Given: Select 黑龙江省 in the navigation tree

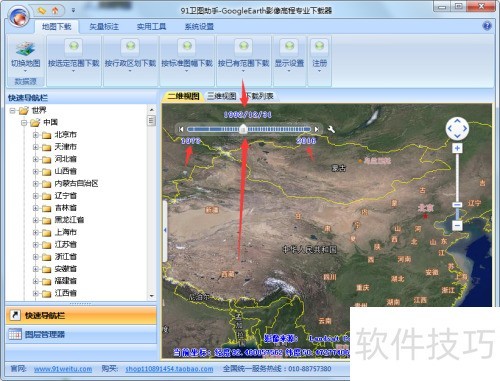Looking at the screenshot, I should [x=69, y=220].
